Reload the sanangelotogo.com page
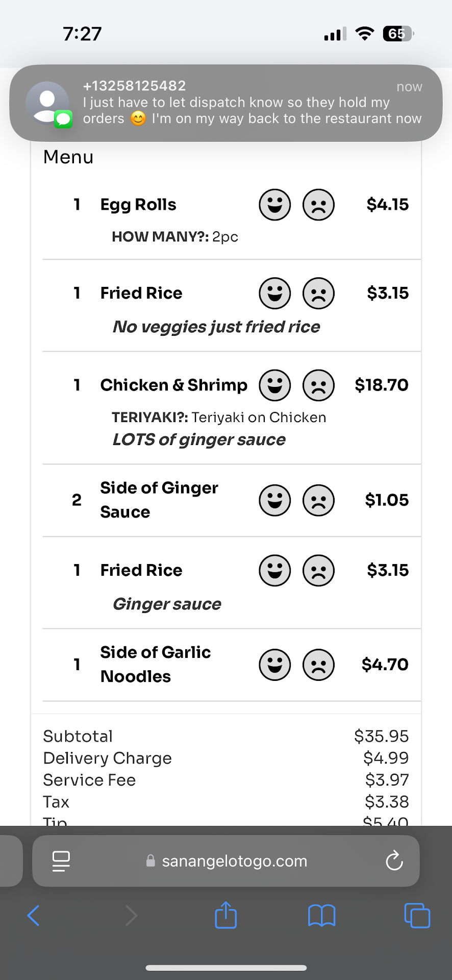This screenshot has width=452, height=980. pyautogui.click(x=394, y=861)
